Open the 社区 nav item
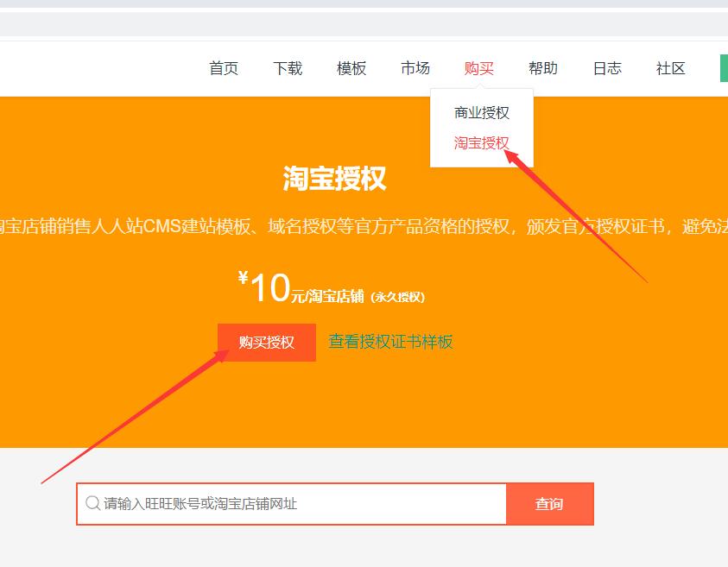 670,68
